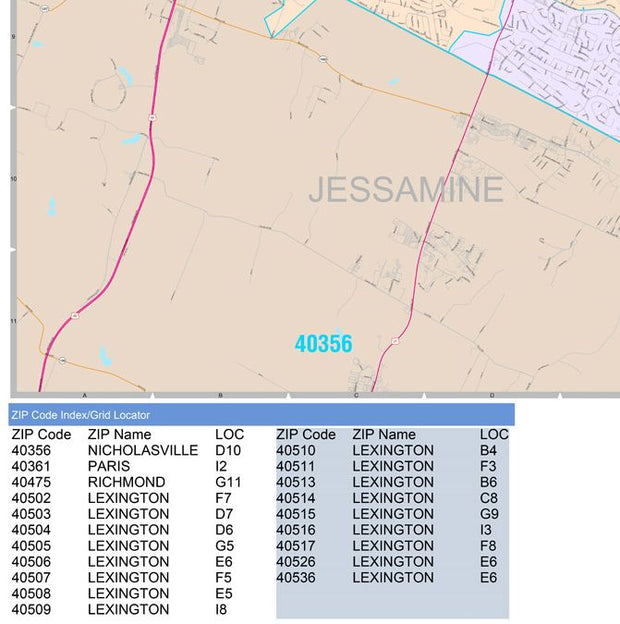Click ZIP code 40536 in right table

[300, 578]
